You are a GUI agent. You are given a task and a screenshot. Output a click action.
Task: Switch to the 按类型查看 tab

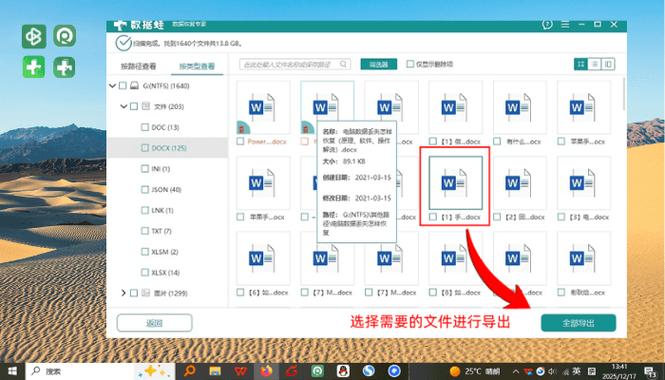(x=197, y=66)
